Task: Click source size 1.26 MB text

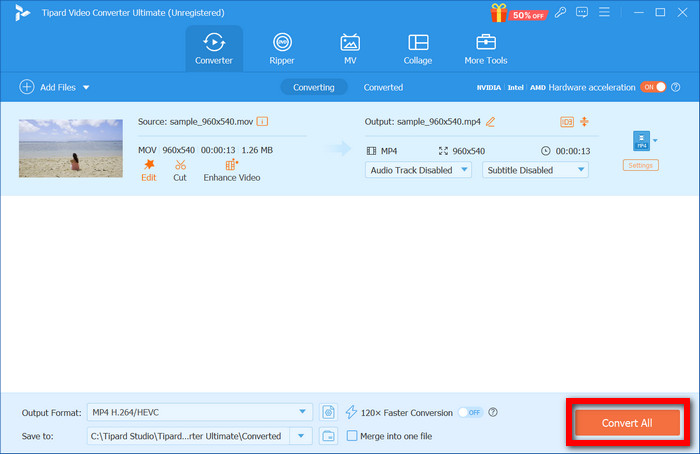Action: pyautogui.click(x=257, y=150)
